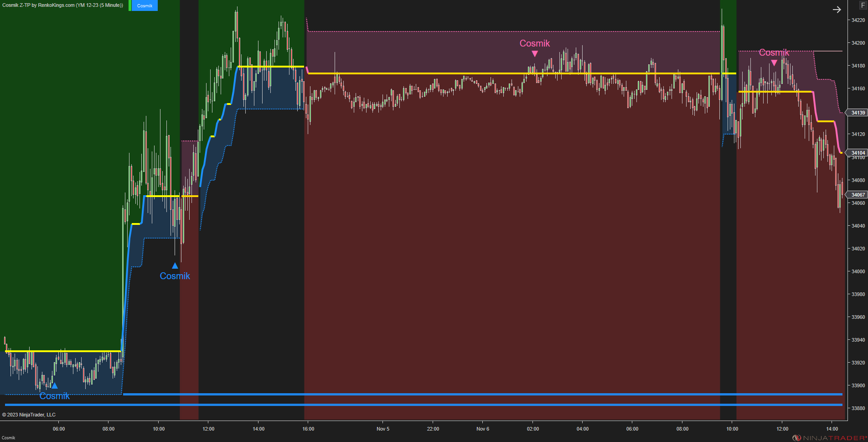Click the Nov 5 date label on the time axis
Viewport: 868px width, 442px height.
[x=382, y=429]
